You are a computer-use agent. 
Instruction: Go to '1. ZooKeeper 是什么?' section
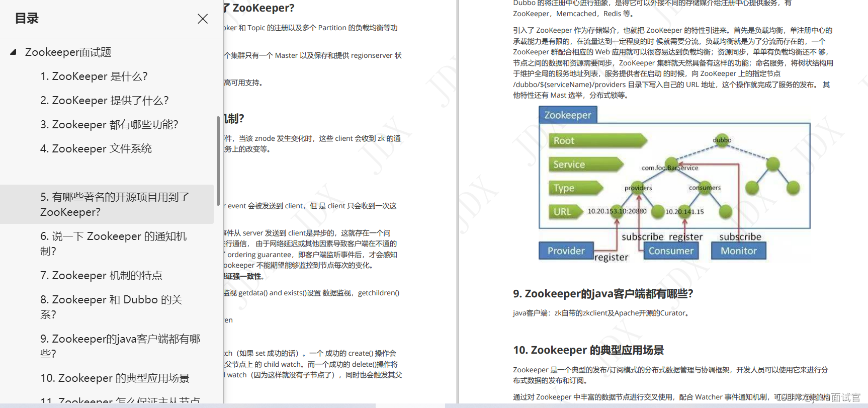94,76
